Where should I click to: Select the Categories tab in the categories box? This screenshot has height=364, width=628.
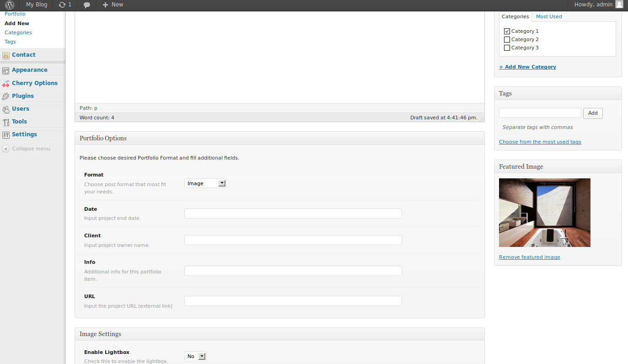pos(515,16)
